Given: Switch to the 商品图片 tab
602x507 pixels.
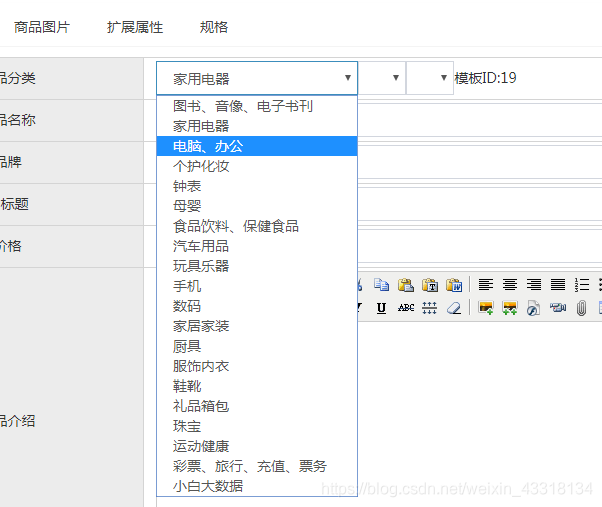Looking at the screenshot, I should [42, 27].
